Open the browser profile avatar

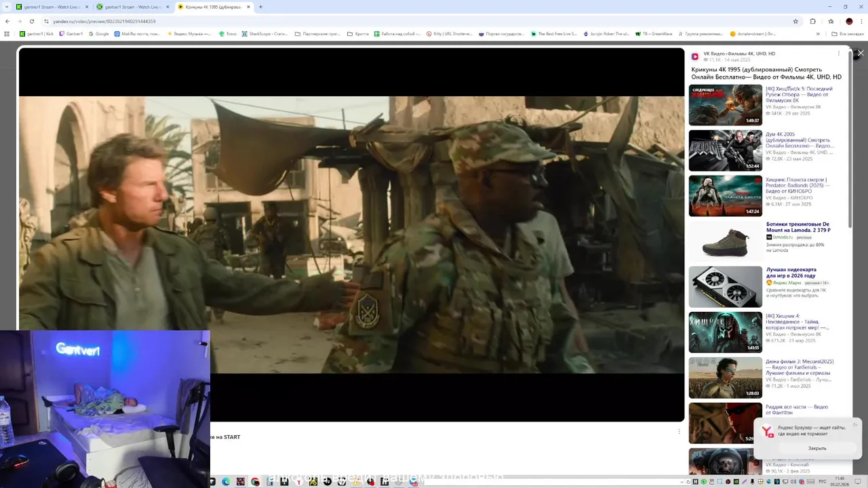click(x=849, y=21)
